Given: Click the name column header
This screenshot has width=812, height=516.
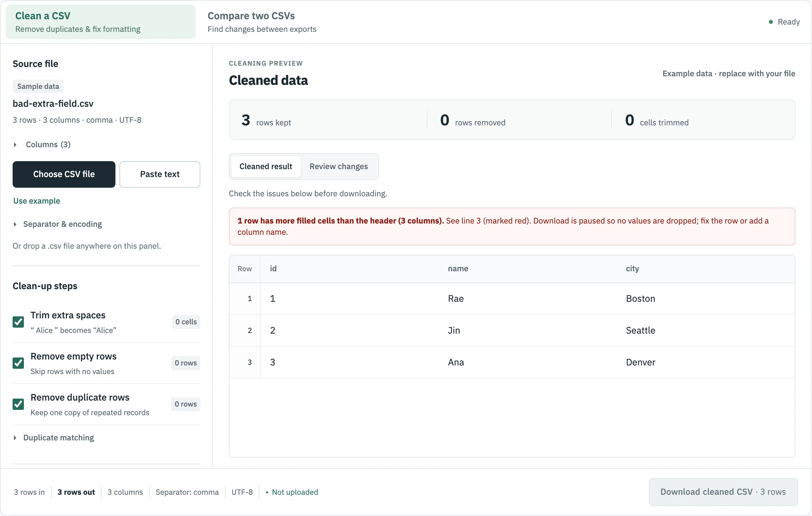Looking at the screenshot, I should coord(527,269).
